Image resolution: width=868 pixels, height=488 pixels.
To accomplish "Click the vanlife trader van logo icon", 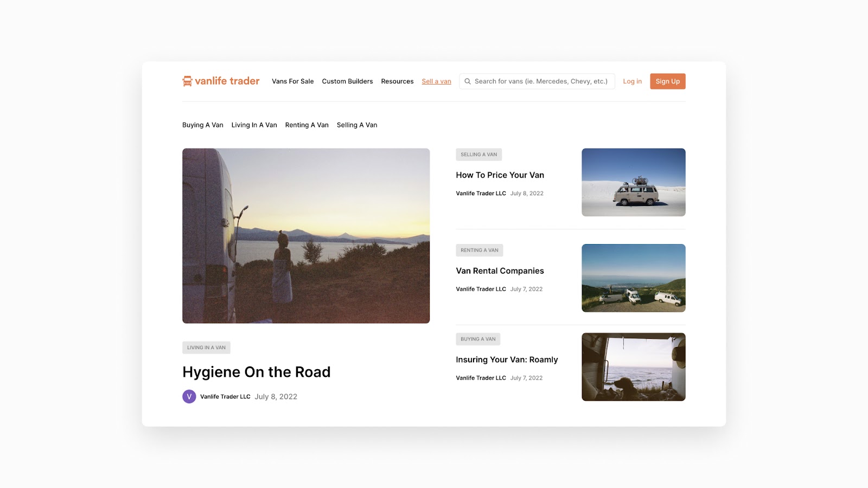I will pos(187,81).
